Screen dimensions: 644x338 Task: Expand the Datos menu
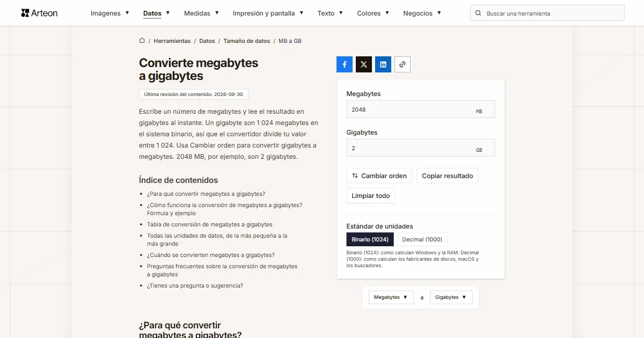tap(157, 13)
